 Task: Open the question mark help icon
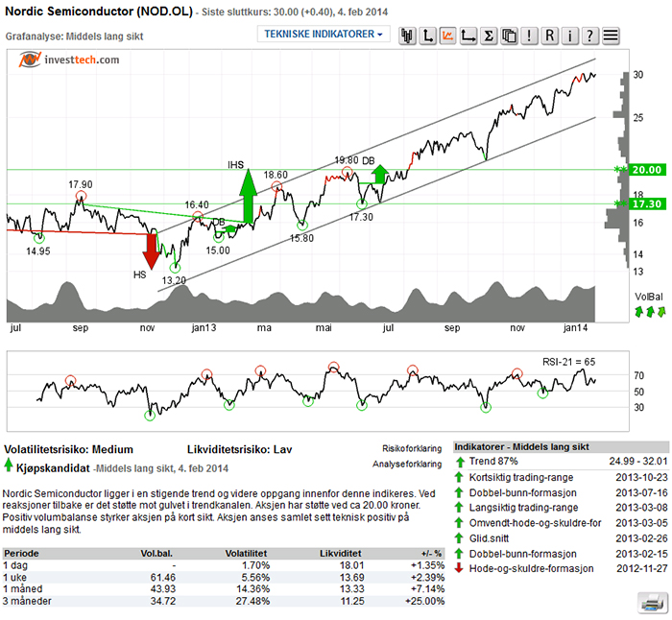pyautogui.click(x=590, y=36)
